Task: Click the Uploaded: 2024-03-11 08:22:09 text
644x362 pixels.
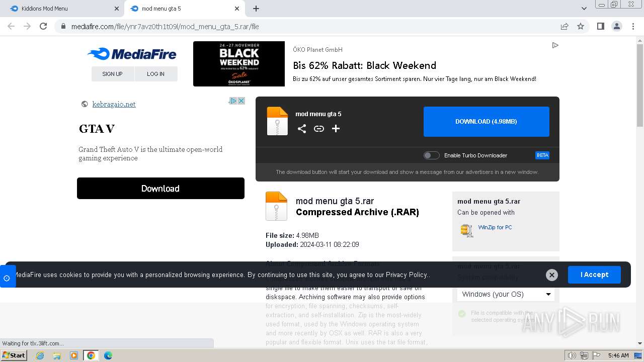Action: click(312, 244)
